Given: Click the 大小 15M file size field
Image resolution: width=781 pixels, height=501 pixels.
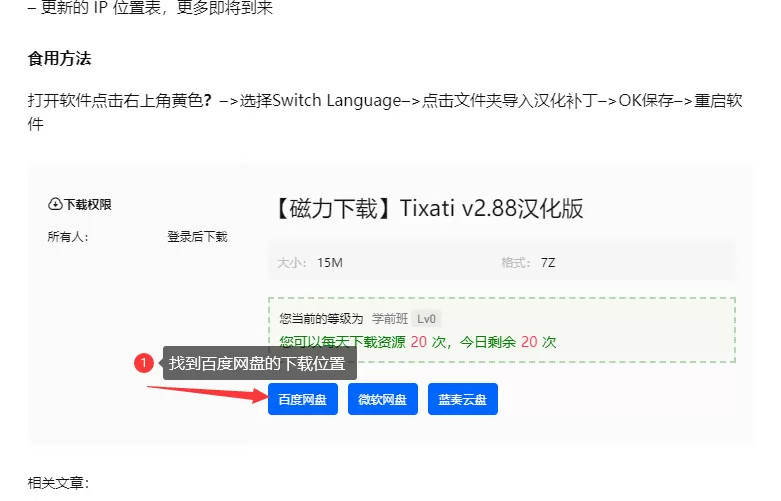Looking at the screenshot, I should coord(311,262).
